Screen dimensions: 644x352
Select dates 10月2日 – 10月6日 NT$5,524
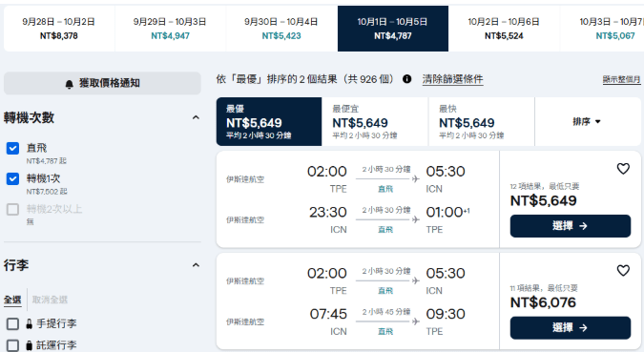click(504, 29)
